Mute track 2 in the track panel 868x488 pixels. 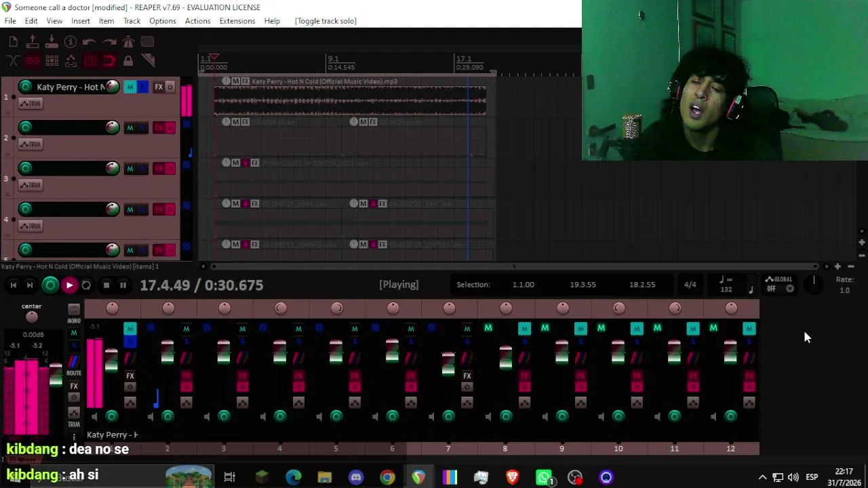coord(130,128)
